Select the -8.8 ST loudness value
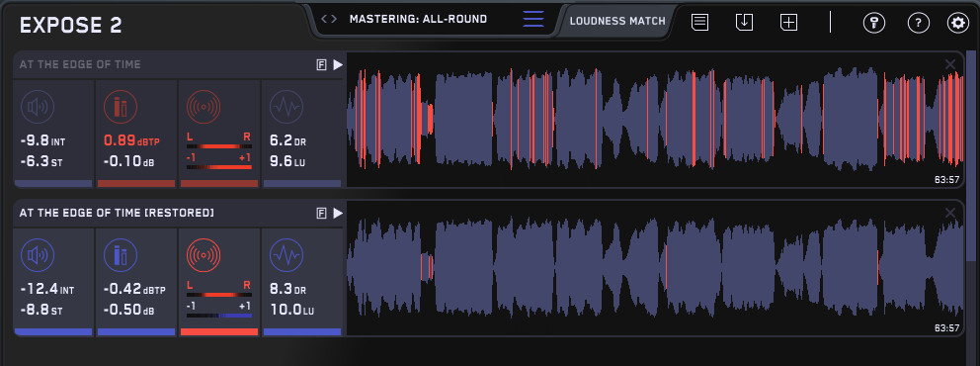 pos(41,311)
